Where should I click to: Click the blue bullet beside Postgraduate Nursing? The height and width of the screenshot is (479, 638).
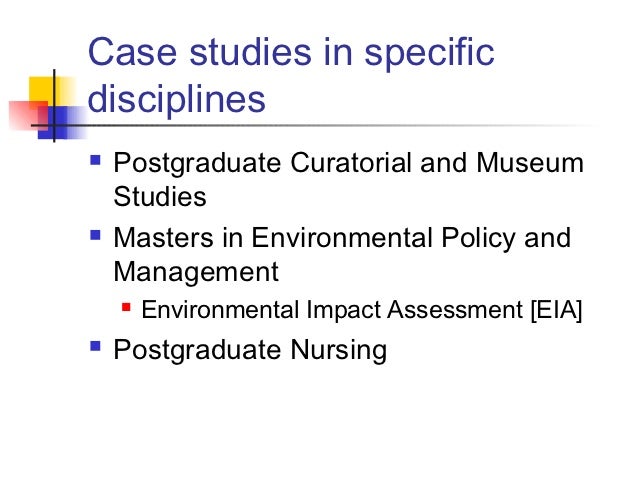[x=95, y=346]
